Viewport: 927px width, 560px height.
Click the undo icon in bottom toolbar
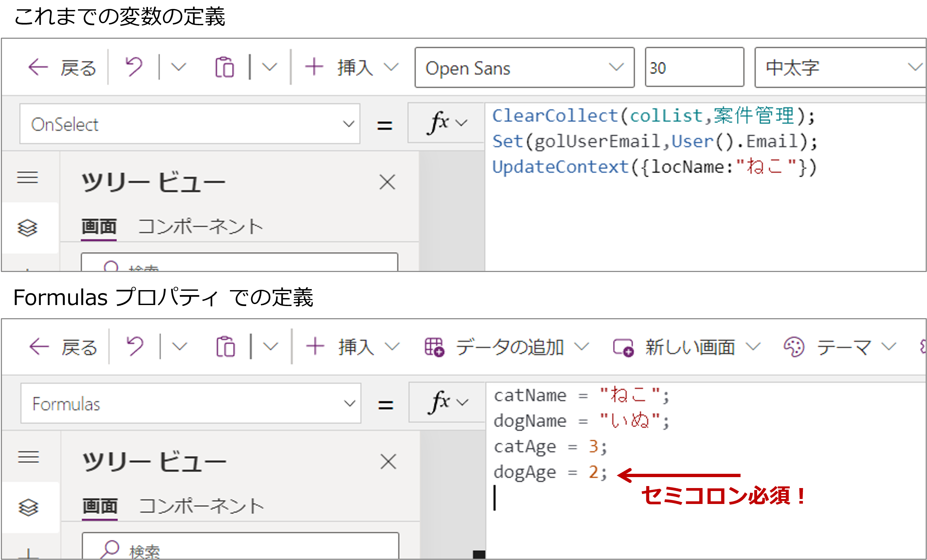click(x=135, y=346)
